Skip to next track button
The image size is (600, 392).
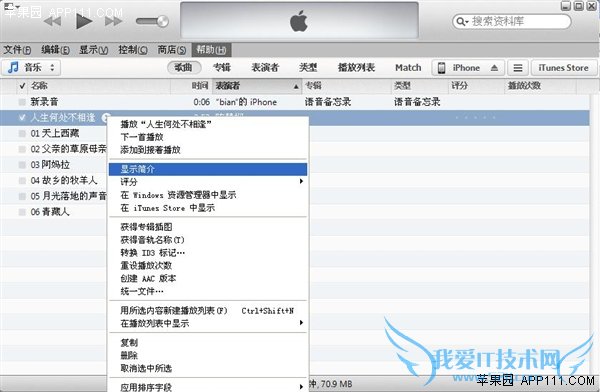tap(113, 21)
